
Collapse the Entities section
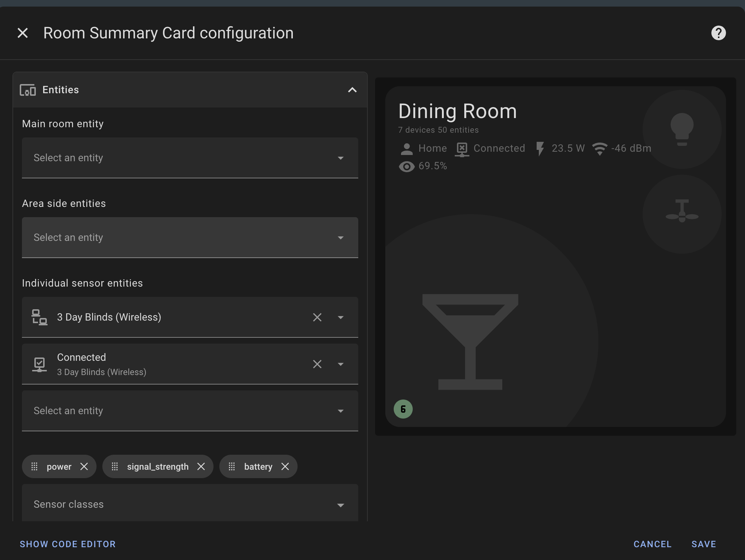(352, 90)
